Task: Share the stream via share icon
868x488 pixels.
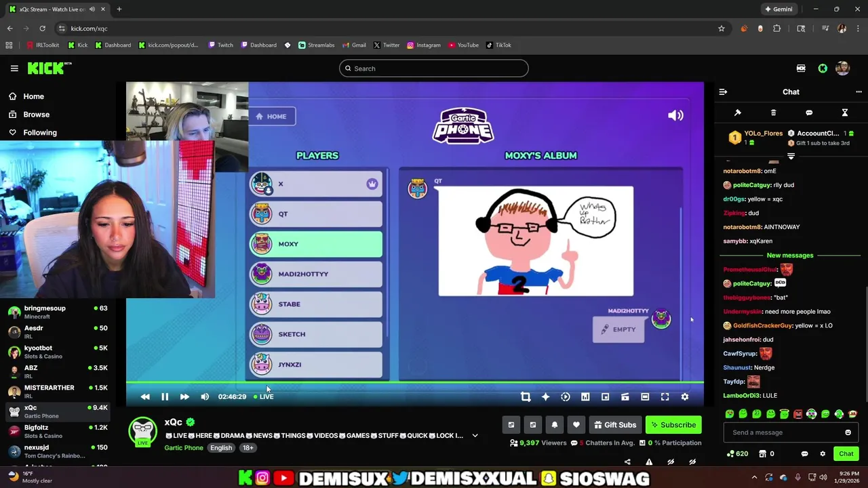Action: [x=627, y=462]
